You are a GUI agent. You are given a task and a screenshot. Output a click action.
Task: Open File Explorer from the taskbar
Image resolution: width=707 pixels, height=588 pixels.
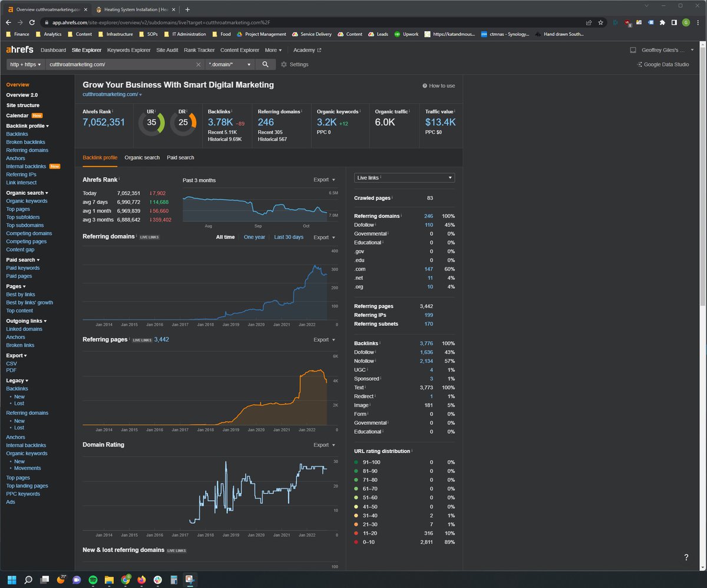tap(109, 580)
